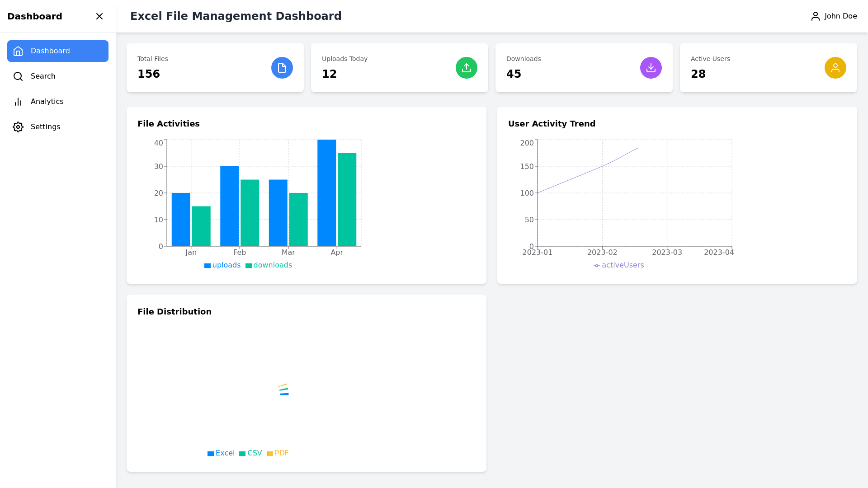The height and width of the screenshot is (488, 868).
Task: Click the Settings gear icon
Action: click(x=18, y=127)
